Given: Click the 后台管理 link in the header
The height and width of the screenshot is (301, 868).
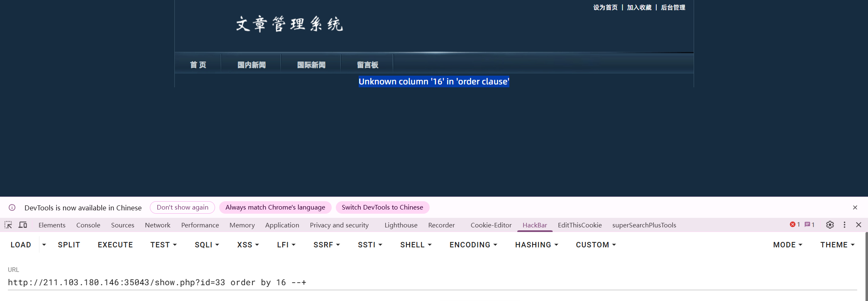Looking at the screenshot, I should tap(673, 7).
